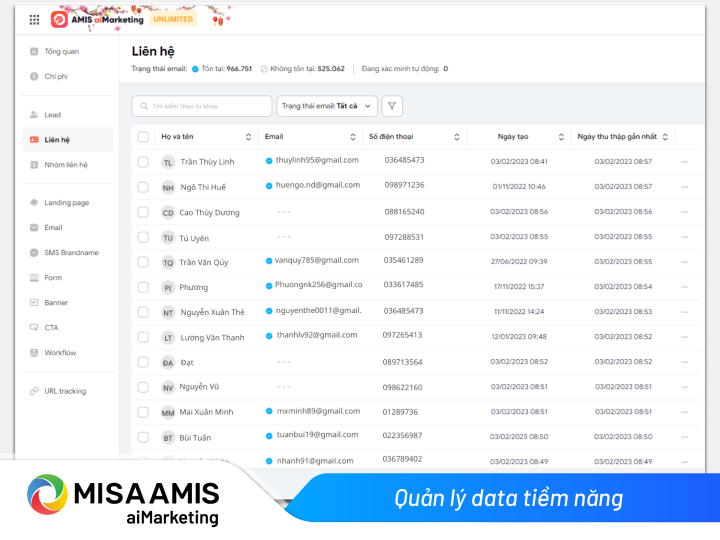Click the blue 'Tồn tại' status icon
This screenshot has height=540, width=720.
pos(195,69)
